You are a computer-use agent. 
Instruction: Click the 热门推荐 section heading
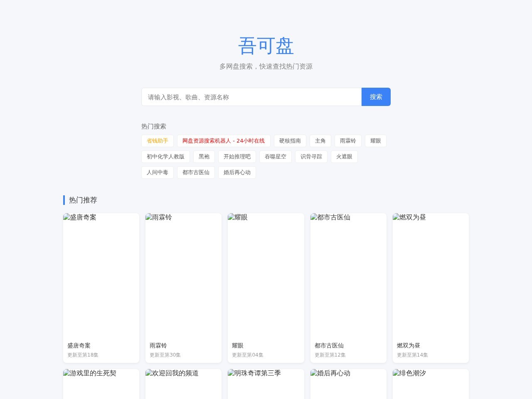click(x=83, y=200)
